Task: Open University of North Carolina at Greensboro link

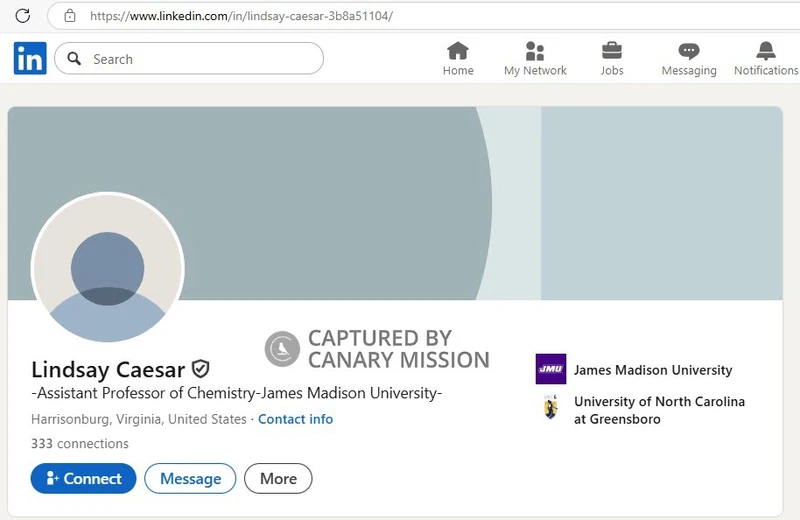Action: click(659, 410)
